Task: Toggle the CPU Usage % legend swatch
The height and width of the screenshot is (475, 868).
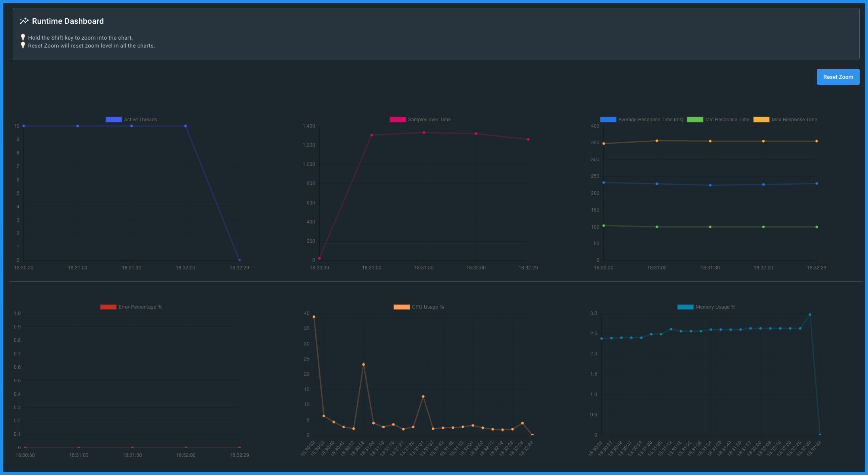Action: pyautogui.click(x=401, y=307)
